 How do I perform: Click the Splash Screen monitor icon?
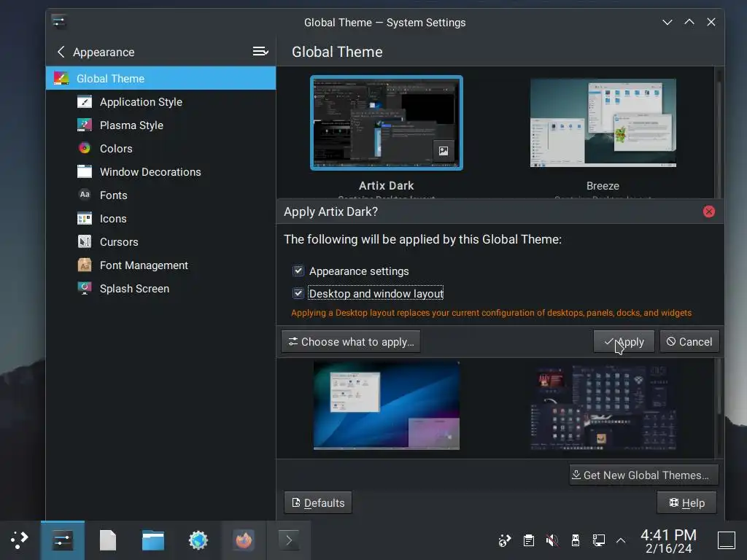85,288
